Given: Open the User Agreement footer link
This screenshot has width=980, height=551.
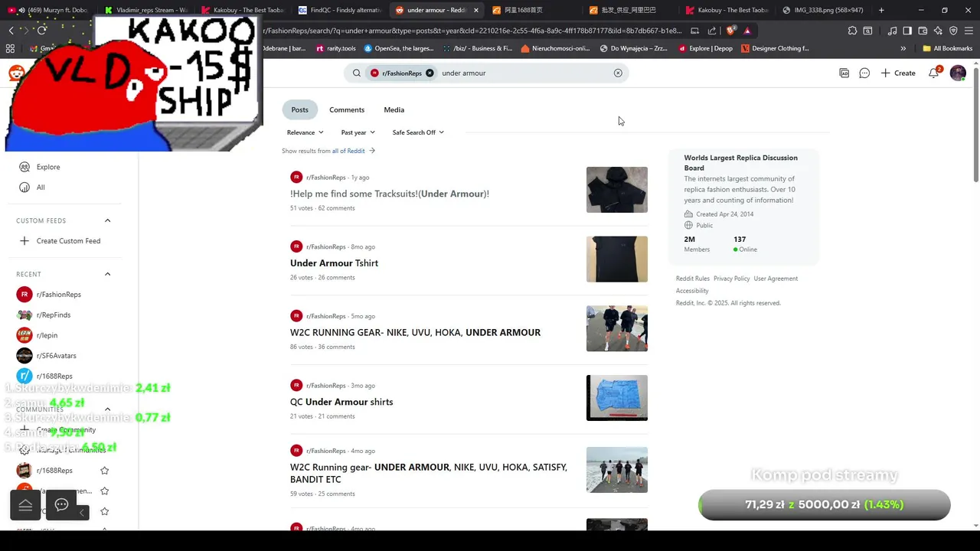Looking at the screenshot, I should [x=776, y=279].
